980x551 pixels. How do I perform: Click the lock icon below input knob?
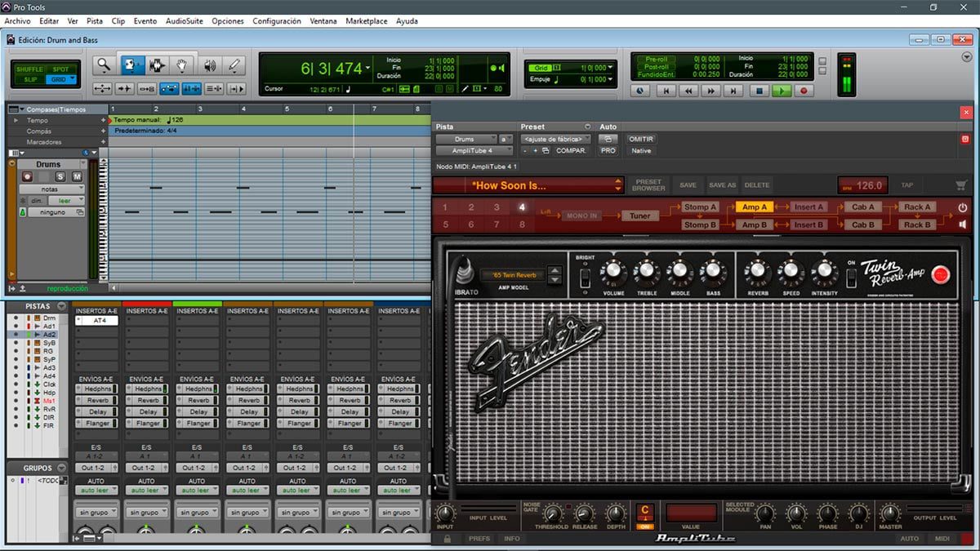446,538
